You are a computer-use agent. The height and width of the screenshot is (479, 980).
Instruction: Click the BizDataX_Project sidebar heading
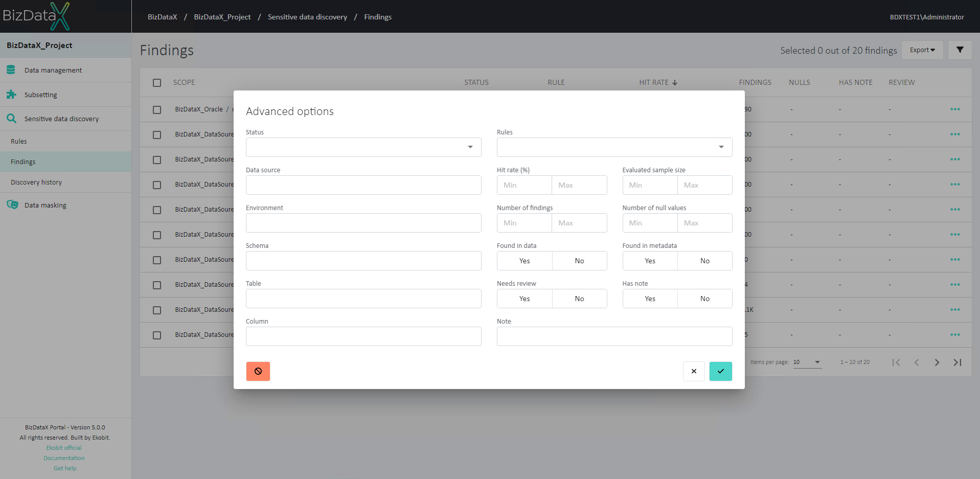coord(39,45)
